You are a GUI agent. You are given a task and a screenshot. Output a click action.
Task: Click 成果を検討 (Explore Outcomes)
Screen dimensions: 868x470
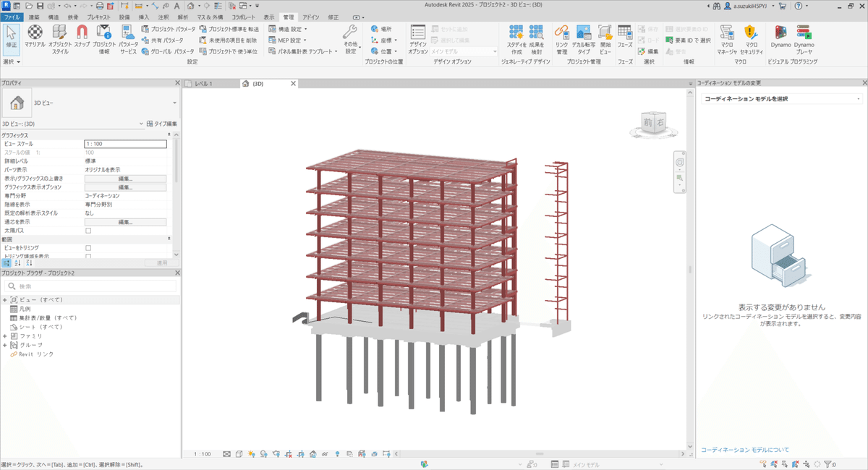click(x=536, y=40)
